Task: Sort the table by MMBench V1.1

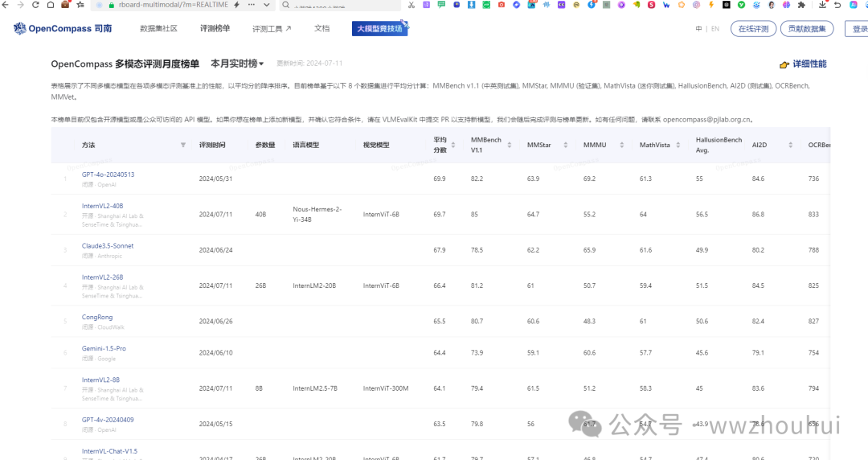Action: point(510,146)
